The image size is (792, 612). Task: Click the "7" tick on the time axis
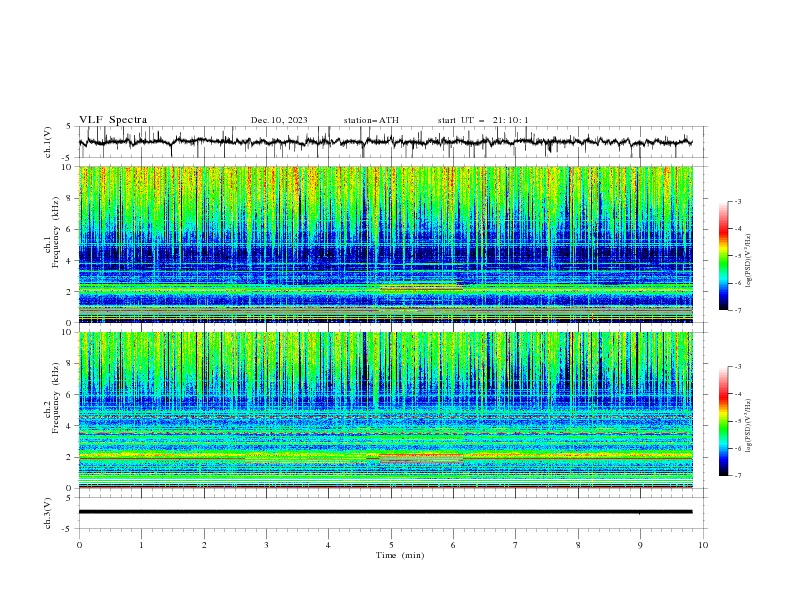coord(516,545)
